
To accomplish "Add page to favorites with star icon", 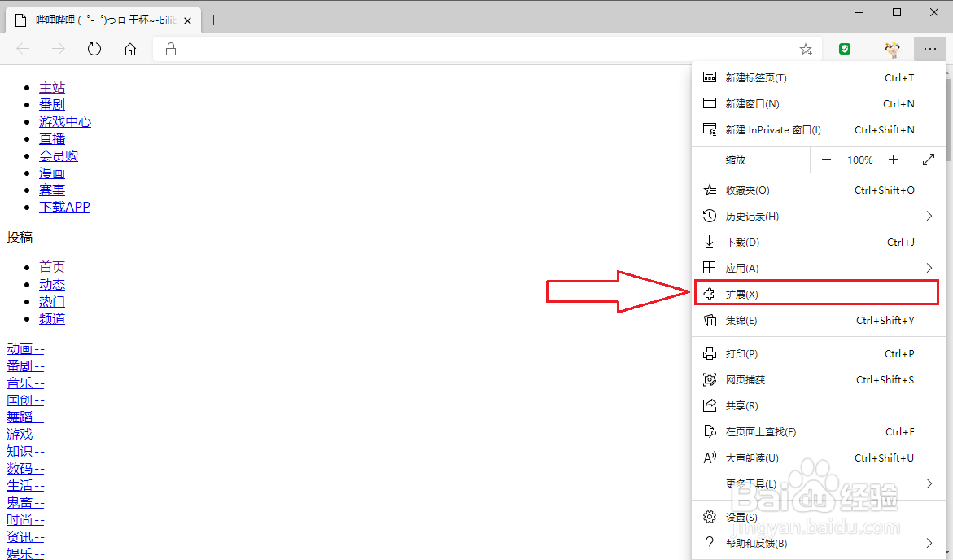I will (806, 50).
